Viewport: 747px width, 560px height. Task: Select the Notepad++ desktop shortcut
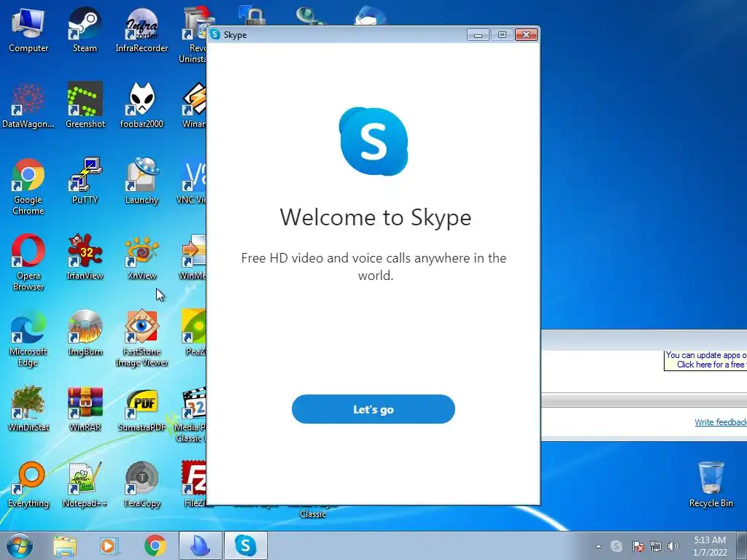(x=85, y=484)
